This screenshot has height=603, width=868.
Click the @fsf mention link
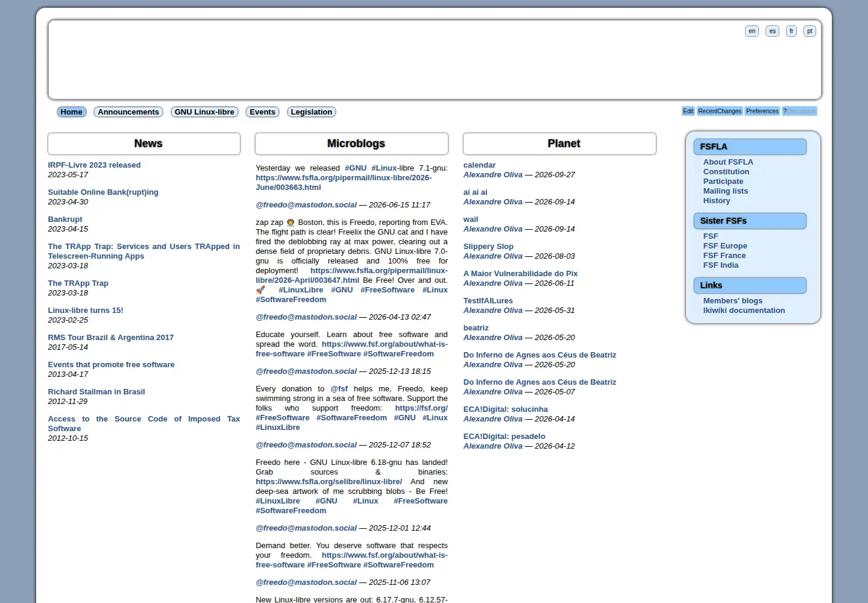coord(339,388)
